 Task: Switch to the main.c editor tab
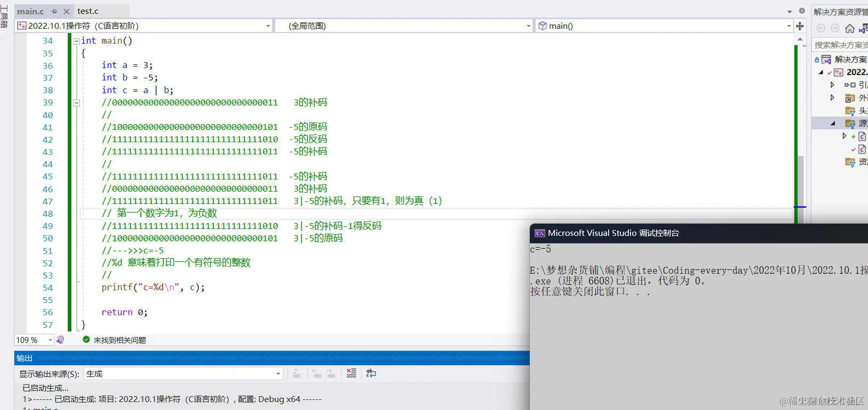(x=30, y=11)
